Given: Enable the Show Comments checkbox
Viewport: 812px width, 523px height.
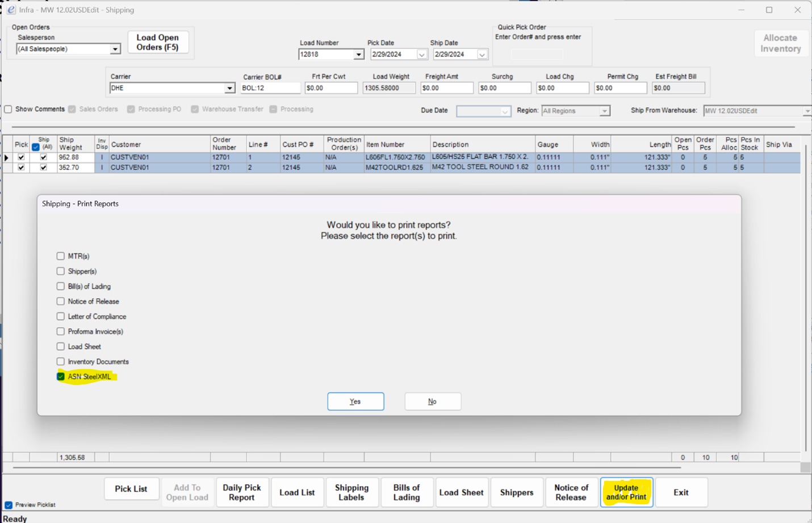Looking at the screenshot, I should [8, 110].
